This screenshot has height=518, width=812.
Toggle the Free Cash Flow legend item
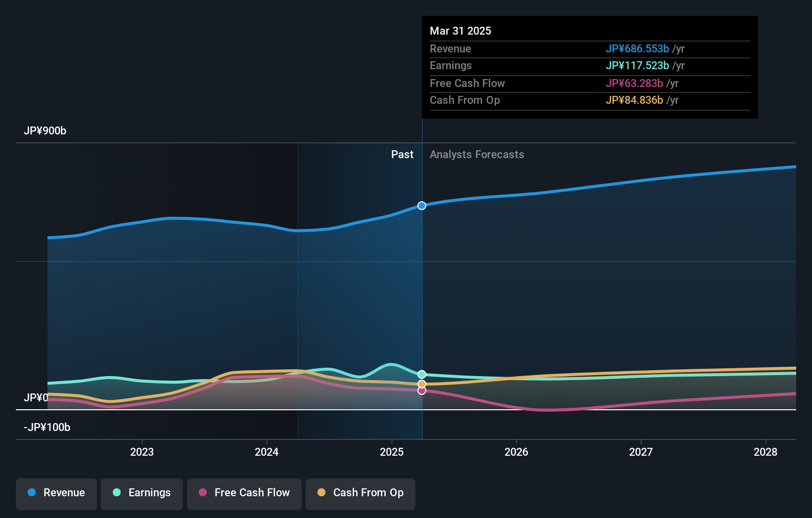tap(244, 493)
